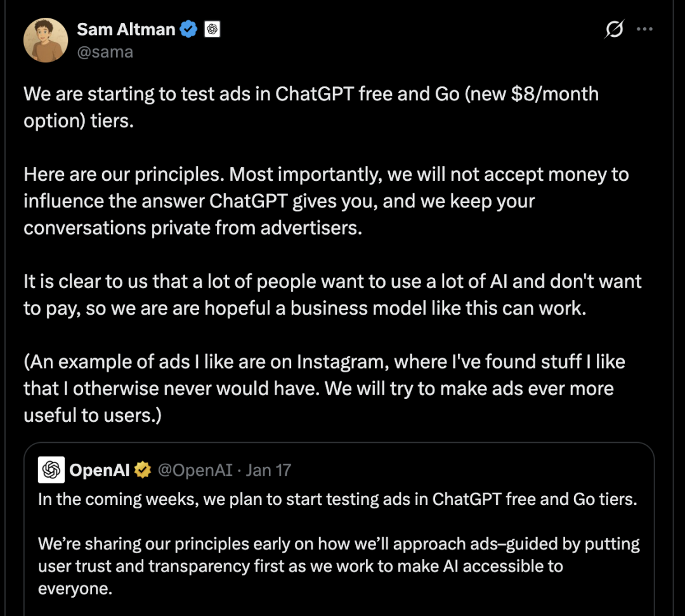685x616 pixels.
Task: Open the more options ellipsis menu
Action: tap(644, 29)
